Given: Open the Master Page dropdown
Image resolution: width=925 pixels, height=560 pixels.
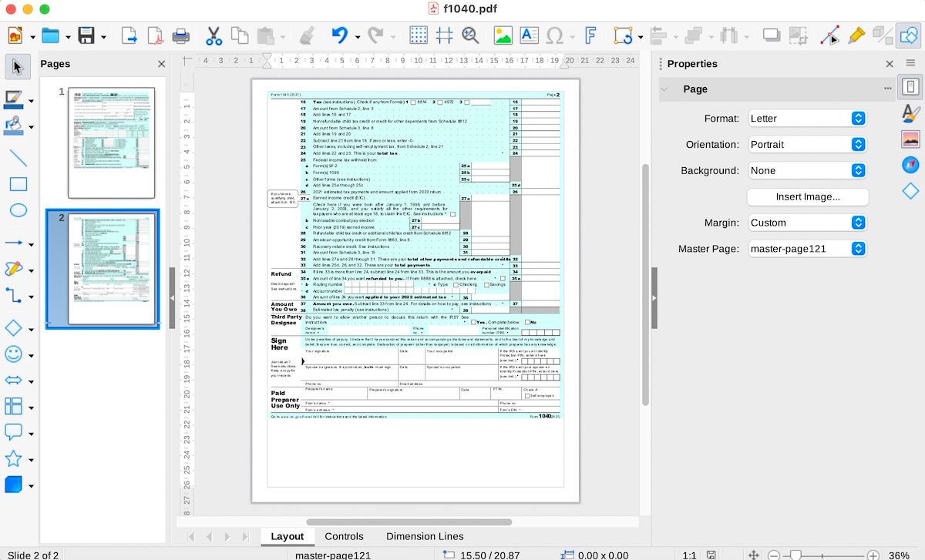Looking at the screenshot, I should pos(807,249).
